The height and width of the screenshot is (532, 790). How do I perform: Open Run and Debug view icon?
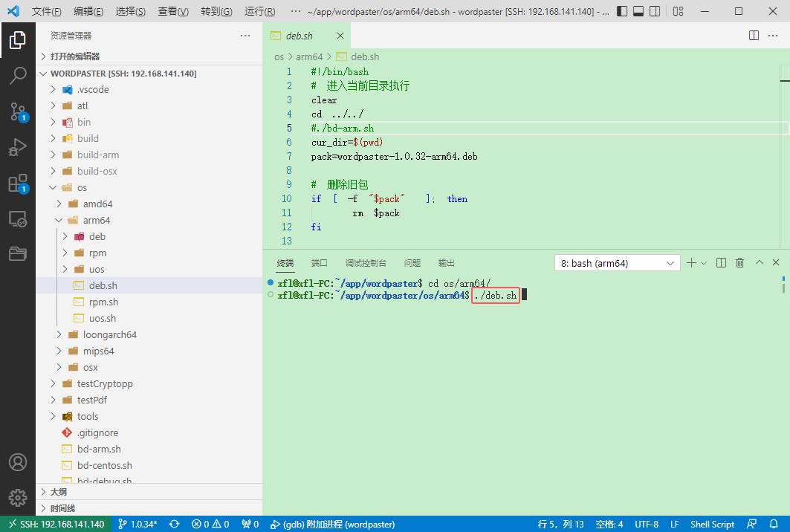[18, 147]
